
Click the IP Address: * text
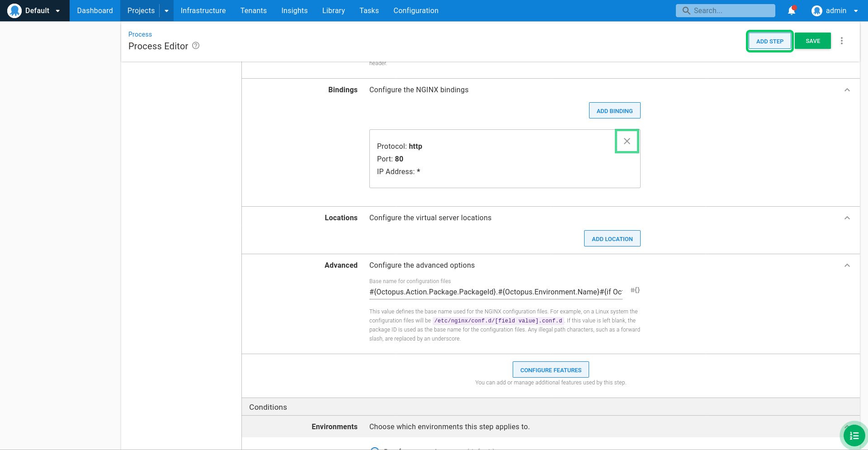pos(399,172)
